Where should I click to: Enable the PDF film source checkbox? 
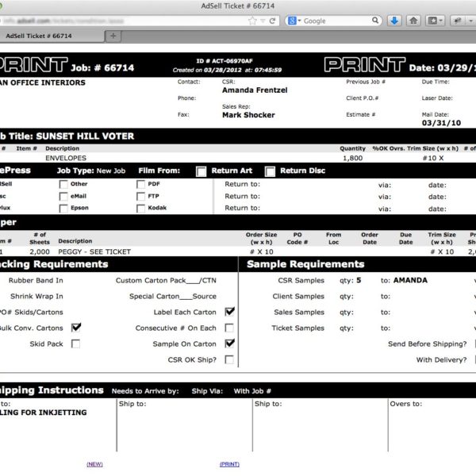pyautogui.click(x=141, y=184)
